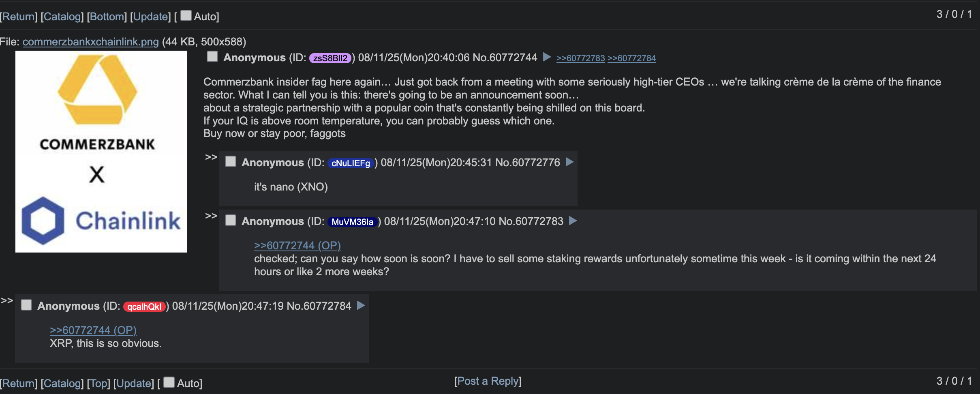The width and height of the screenshot is (980, 394).
Task: Hide reply 60772783 via >> marker
Action: (x=211, y=216)
